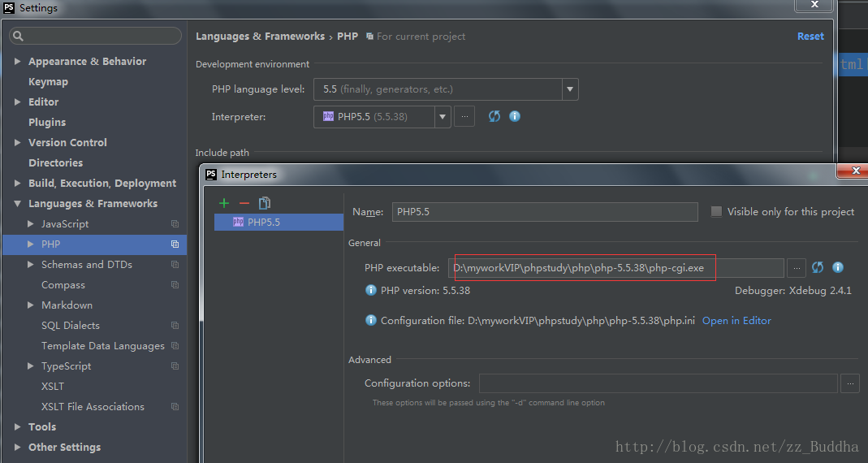868x463 pixels.
Task: Click the Configuration file info icon
Action: (x=371, y=320)
